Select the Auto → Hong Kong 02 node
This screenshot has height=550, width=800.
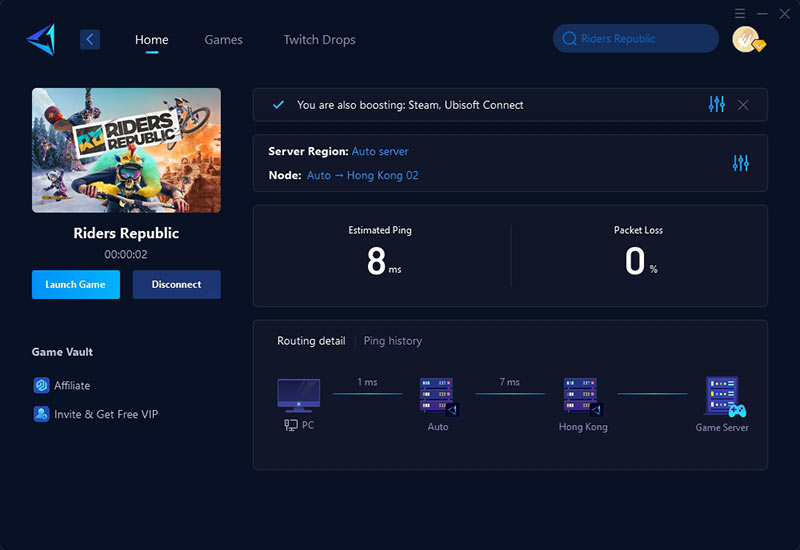[362, 175]
